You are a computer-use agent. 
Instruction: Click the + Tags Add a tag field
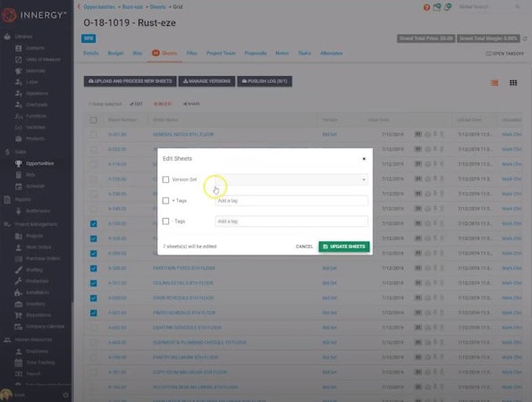[x=291, y=201]
